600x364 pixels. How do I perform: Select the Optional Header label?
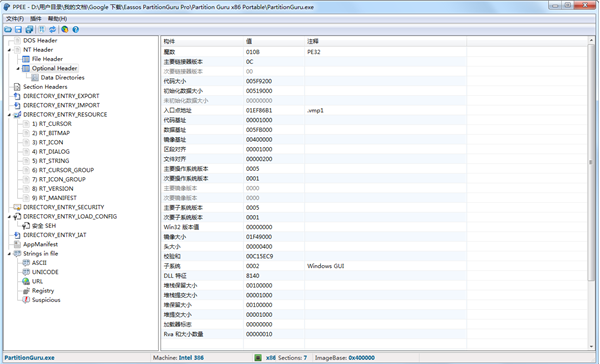54,69
